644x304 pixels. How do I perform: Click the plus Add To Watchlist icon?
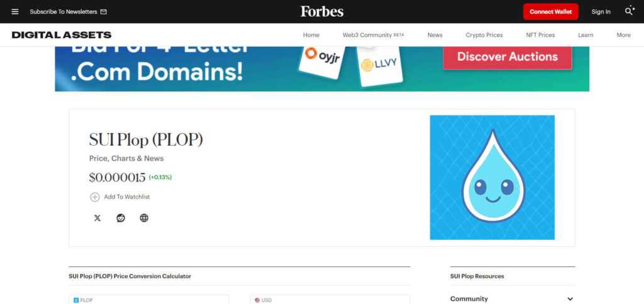coord(95,197)
